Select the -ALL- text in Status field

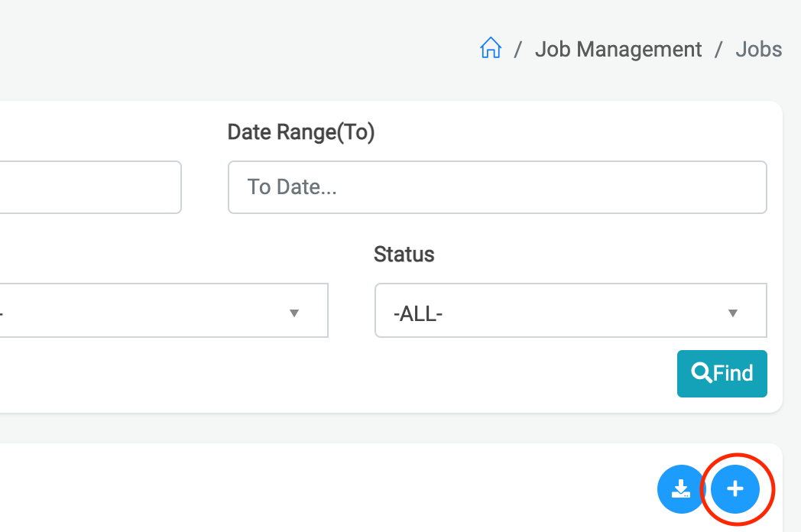click(x=418, y=313)
